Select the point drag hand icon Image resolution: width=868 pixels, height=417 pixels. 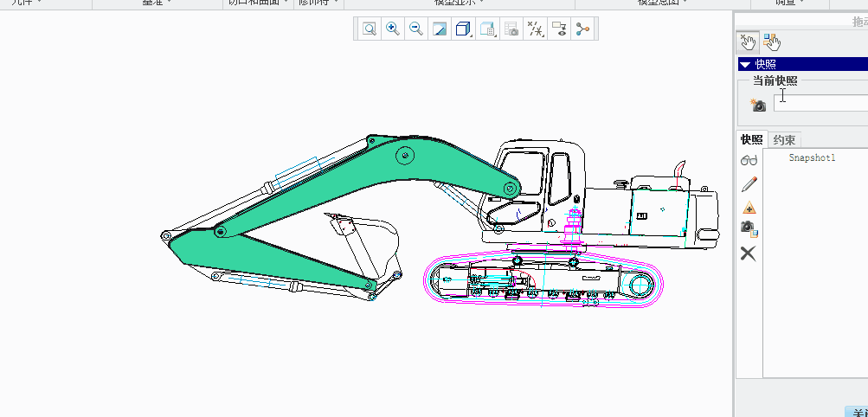pyautogui.click(x=748, y=42)
